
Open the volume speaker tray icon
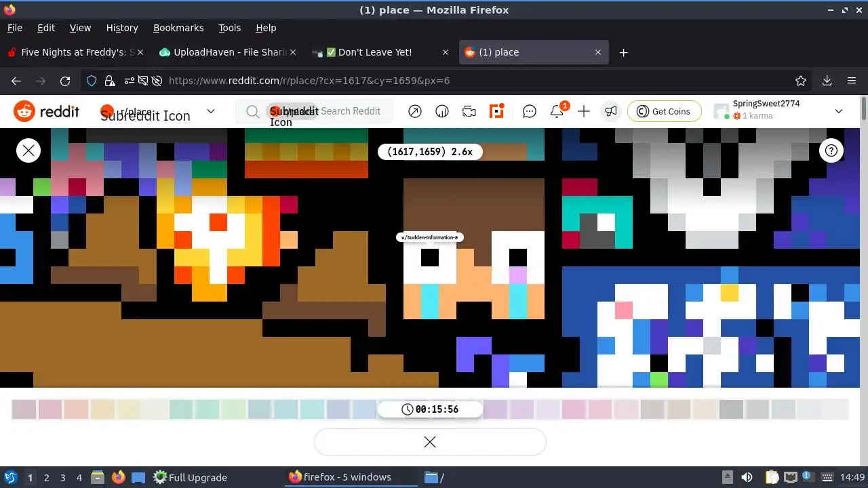[x=747, y=477]
